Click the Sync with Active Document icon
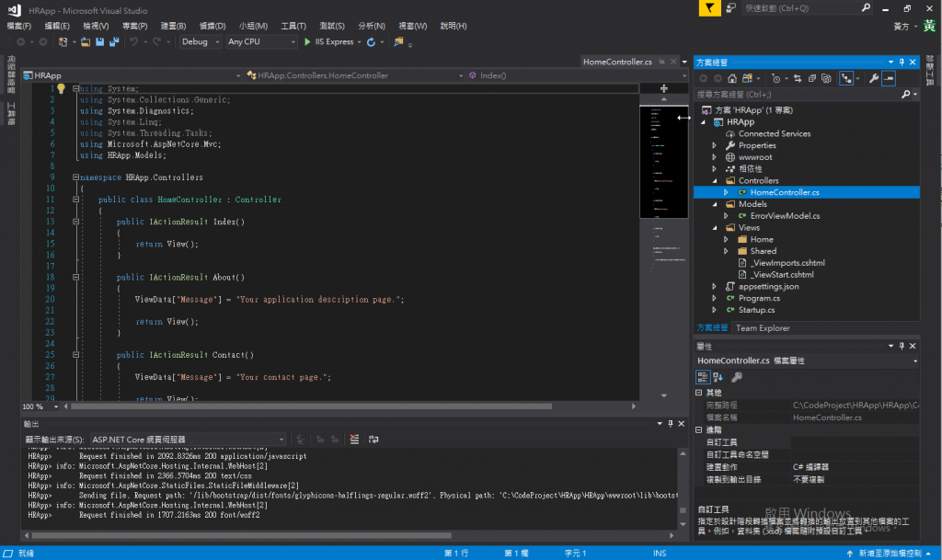The width and height of the screenshot is (942, 560). (798, 79)
